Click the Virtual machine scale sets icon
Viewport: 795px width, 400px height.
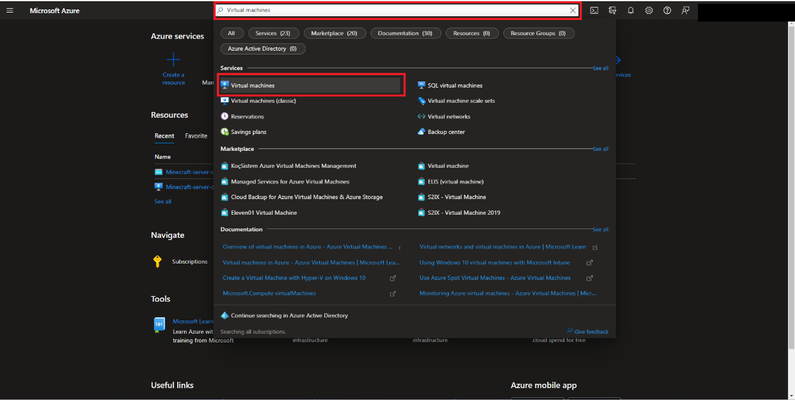(421, 101)
